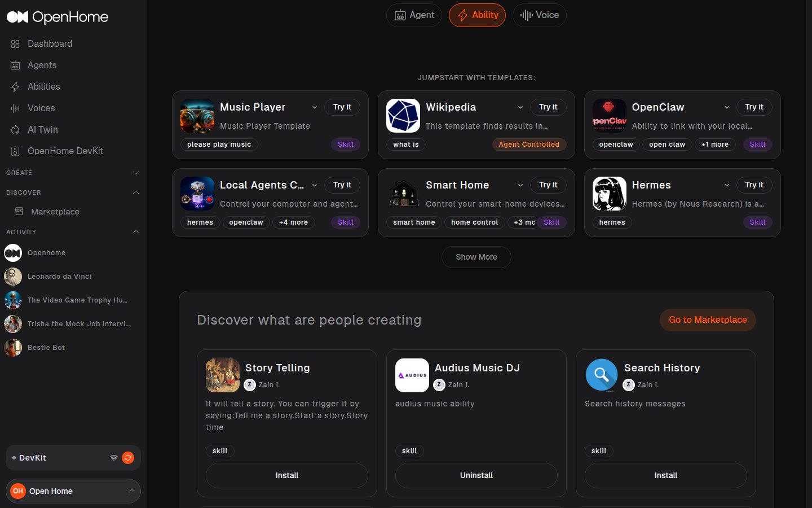Expand the Wikipedia template dropdown arrow
The width and height of the screenshot is (812, 508).
[x=520, y=107]
